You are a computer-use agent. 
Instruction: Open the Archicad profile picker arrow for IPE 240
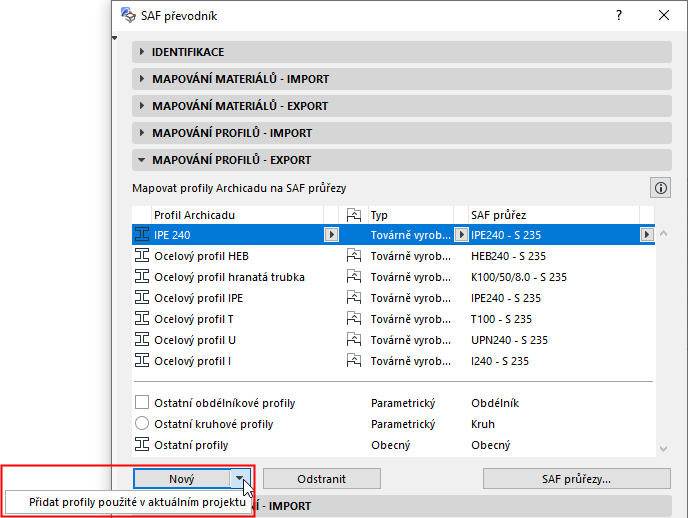331,235
